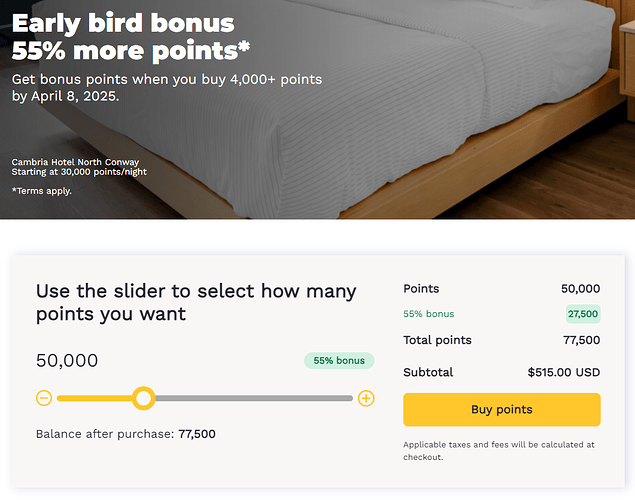Image resolution: width=635 pixels, height=500 pixels.
Task: Click the minus icon to decrease points
Action: [44, 398]
